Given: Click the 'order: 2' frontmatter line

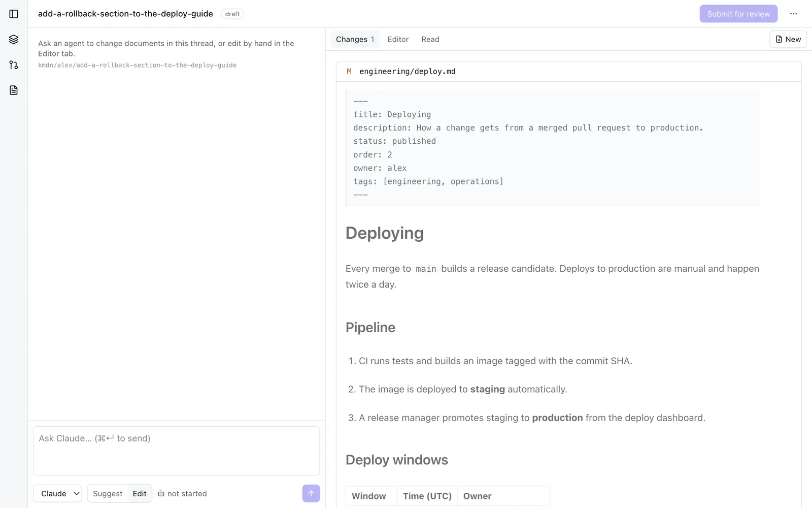Looking at the screenshot, I should [373, 154].
